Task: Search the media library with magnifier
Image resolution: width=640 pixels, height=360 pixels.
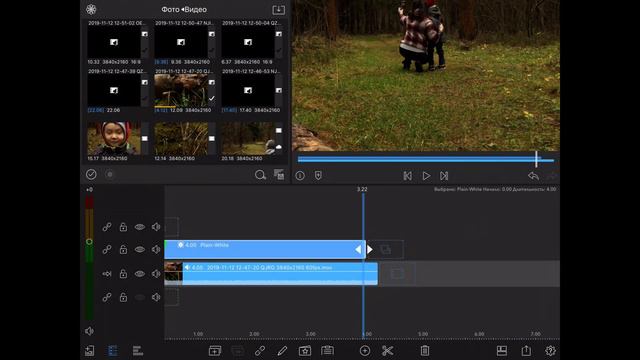Action: pyautogui.click(x=260, y=175)
